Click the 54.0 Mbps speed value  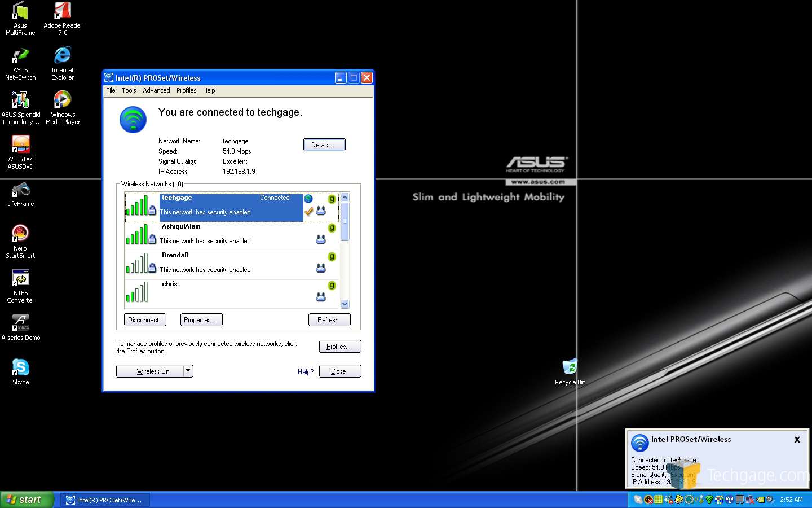[x=237, y=151]
